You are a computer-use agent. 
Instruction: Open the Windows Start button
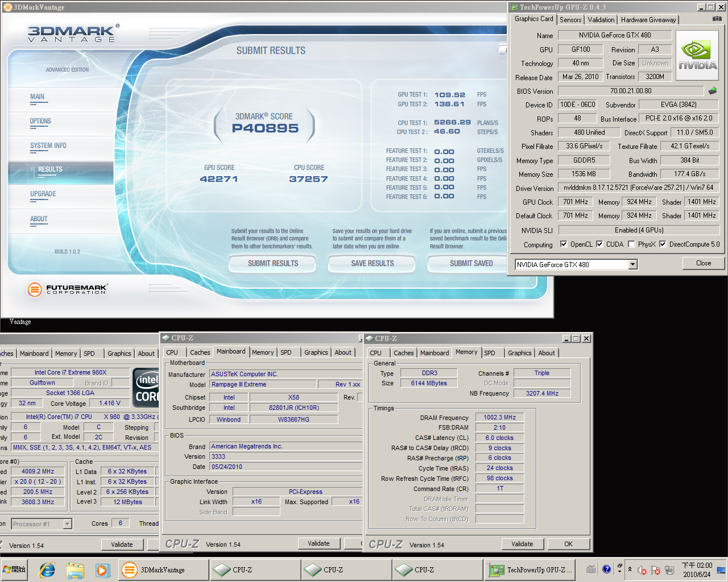pos(15,569)
